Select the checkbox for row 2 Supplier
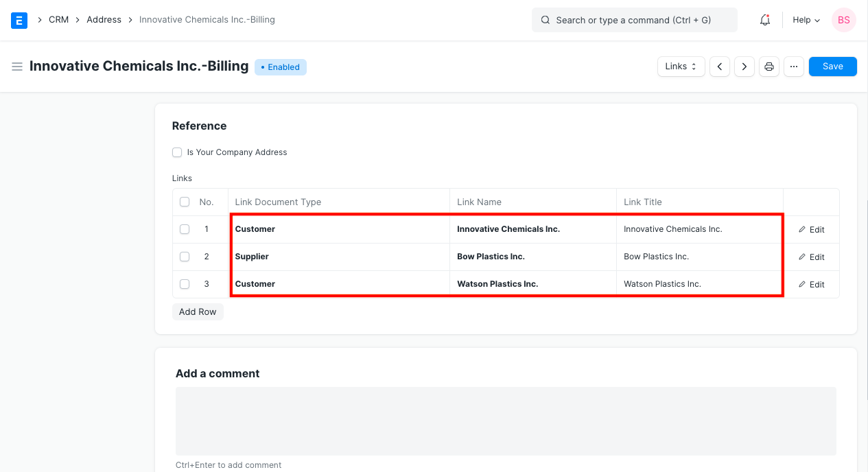This screenshot has width=868, height=472. point(184,257)
